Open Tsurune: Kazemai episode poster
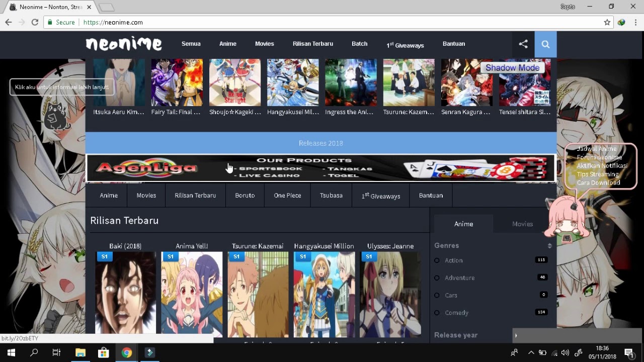The image size is (644, 362). [258, 294]
